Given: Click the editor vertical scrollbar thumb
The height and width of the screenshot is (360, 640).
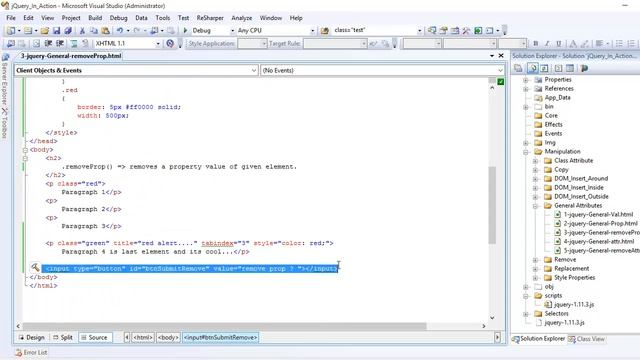Looking at the screenshot, I should point(492,204).
